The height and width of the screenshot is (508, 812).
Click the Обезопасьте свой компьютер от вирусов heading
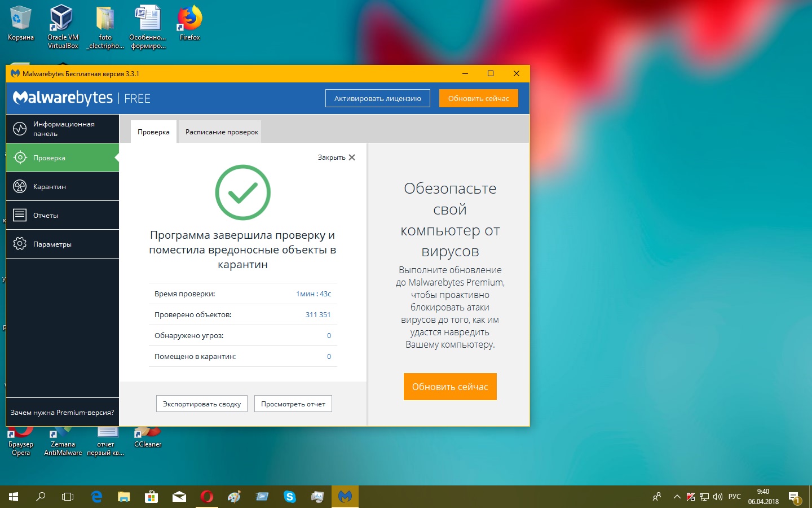(450, 220)
